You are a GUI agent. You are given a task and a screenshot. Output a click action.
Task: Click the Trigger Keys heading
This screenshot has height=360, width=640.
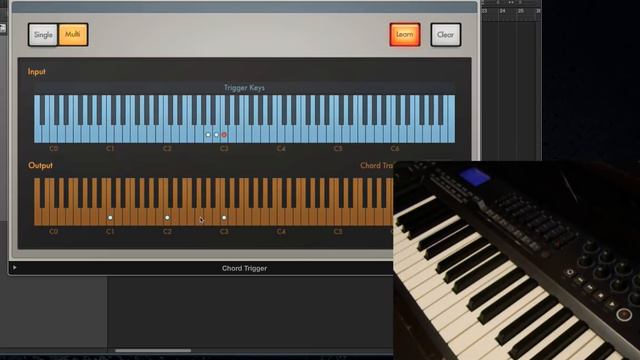point(244,88)
